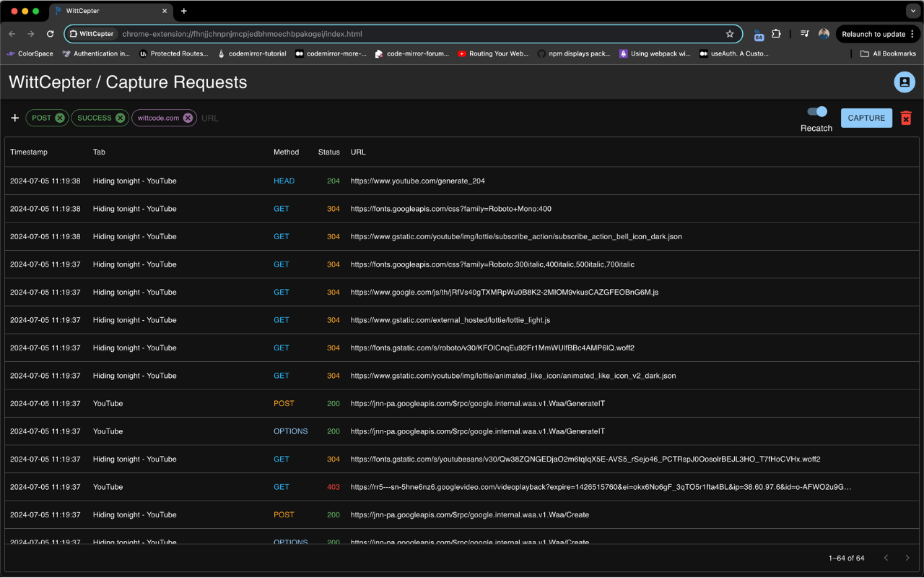Image resolution: width=924 pixels, height=578 pixels.
Task: Open the Chrome three-dot menu
Action: coord(912,34)
